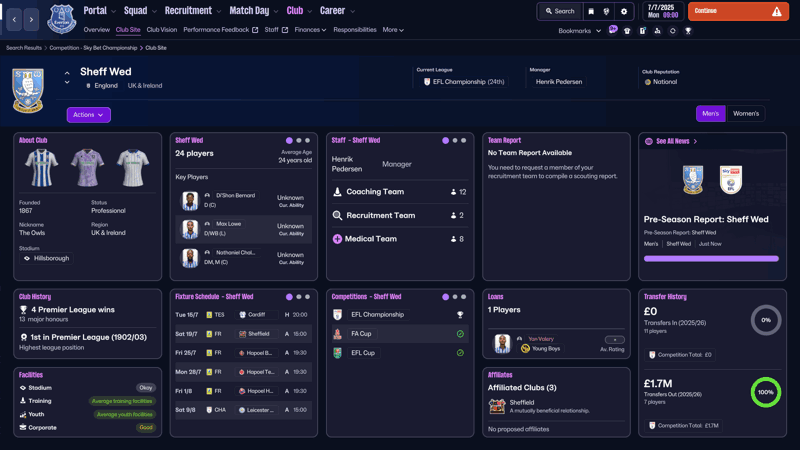Click the Continue button
This screenshot has width=800, height=450.
pos(738,11)
